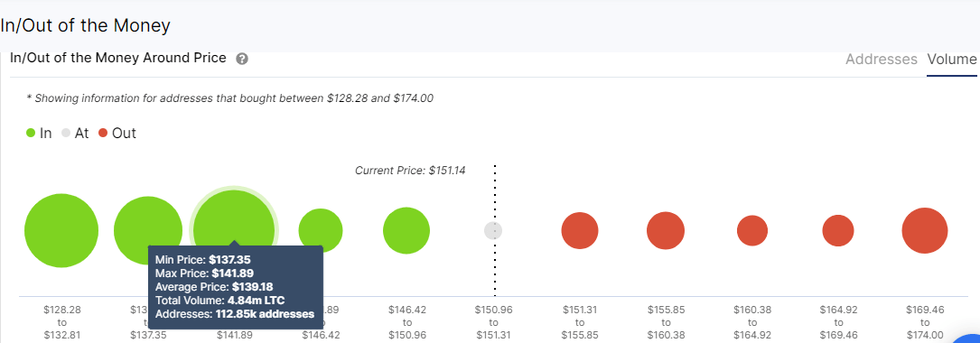The width and height of the screenshot is (980, 343).
Task: Select the Volume tab
Action: pos(951,60)
